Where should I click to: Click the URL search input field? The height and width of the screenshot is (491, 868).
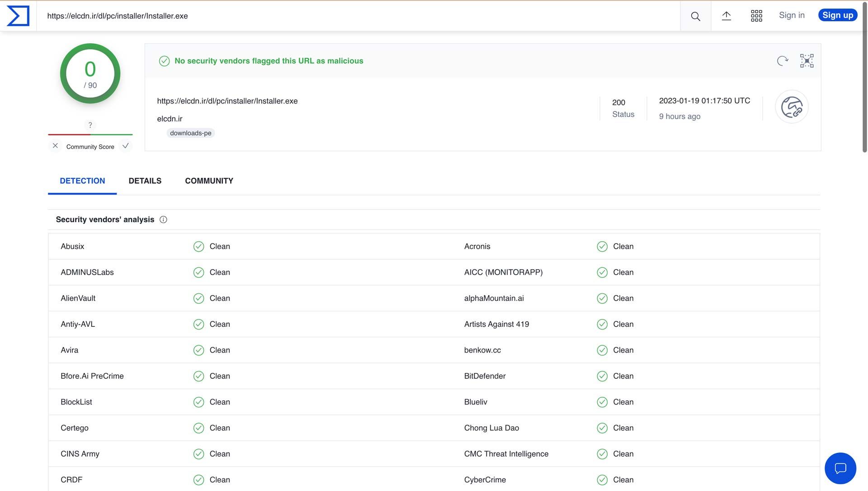coord(359,16)
